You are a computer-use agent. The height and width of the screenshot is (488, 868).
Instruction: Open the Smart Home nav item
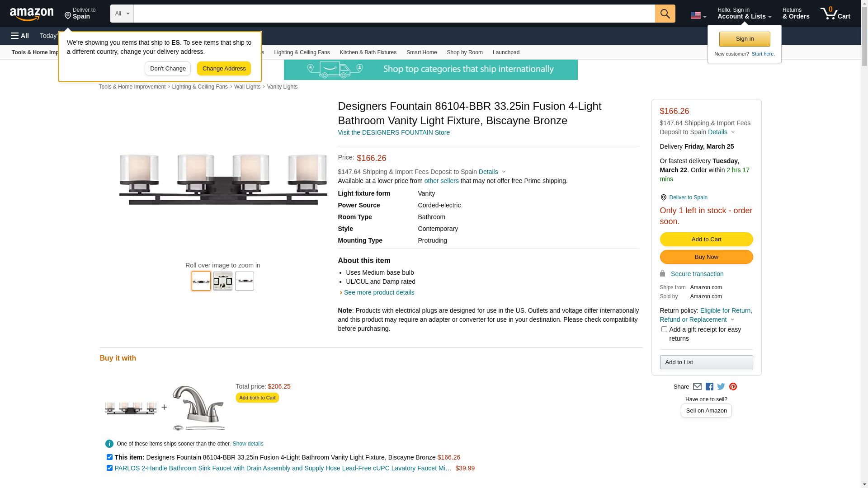(421, 52)
